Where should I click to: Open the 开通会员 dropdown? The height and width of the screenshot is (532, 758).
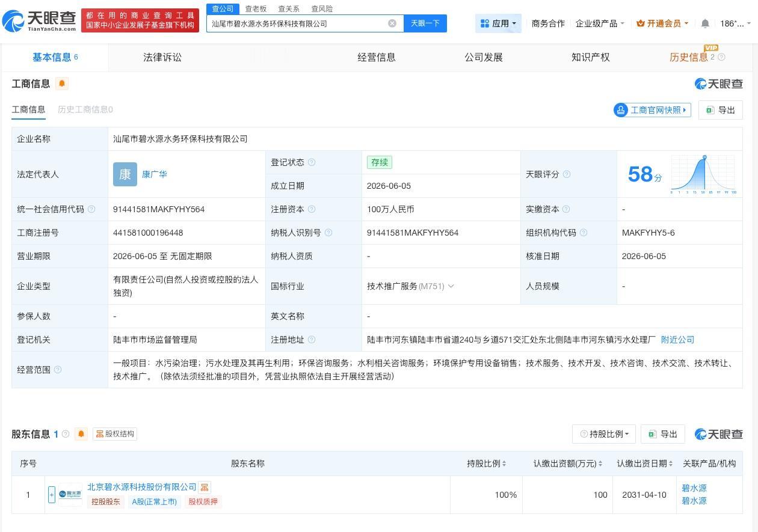662,23
